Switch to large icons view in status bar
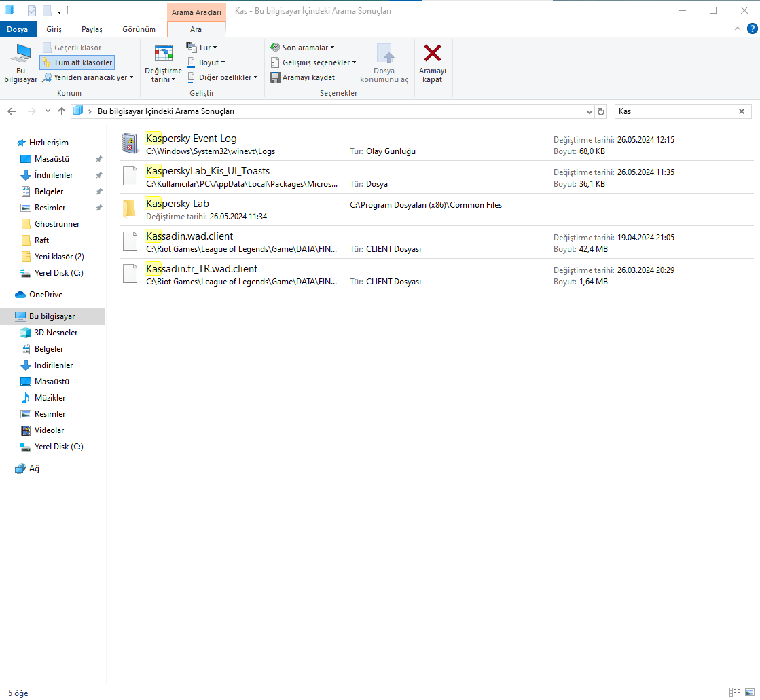 750,693
